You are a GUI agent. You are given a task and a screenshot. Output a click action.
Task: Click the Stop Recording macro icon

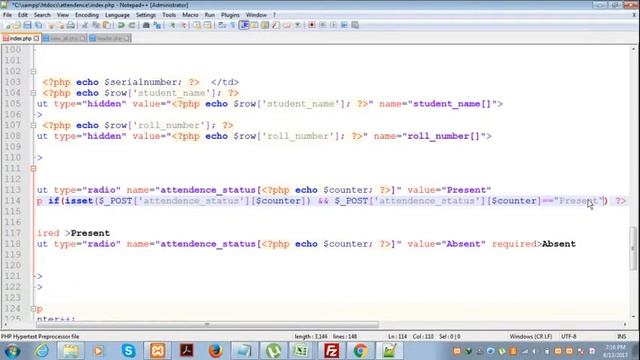(322, 25)
